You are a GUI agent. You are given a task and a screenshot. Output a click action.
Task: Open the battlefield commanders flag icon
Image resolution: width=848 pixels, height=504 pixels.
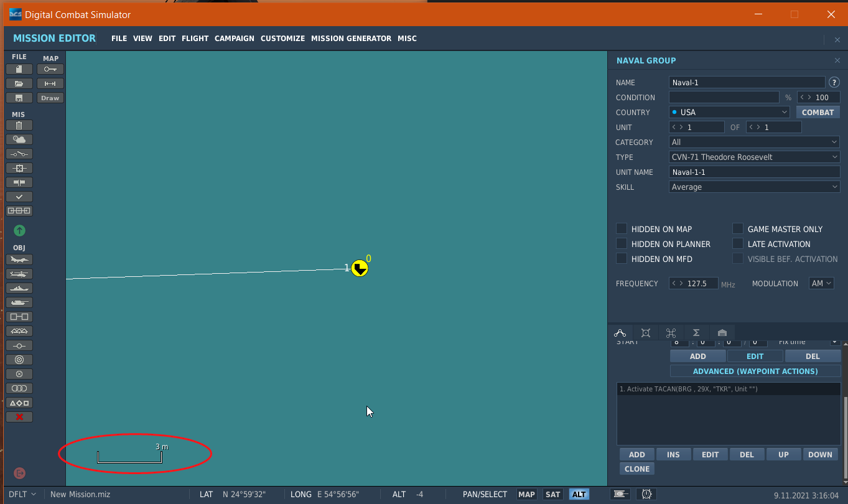tap(19, 182)
